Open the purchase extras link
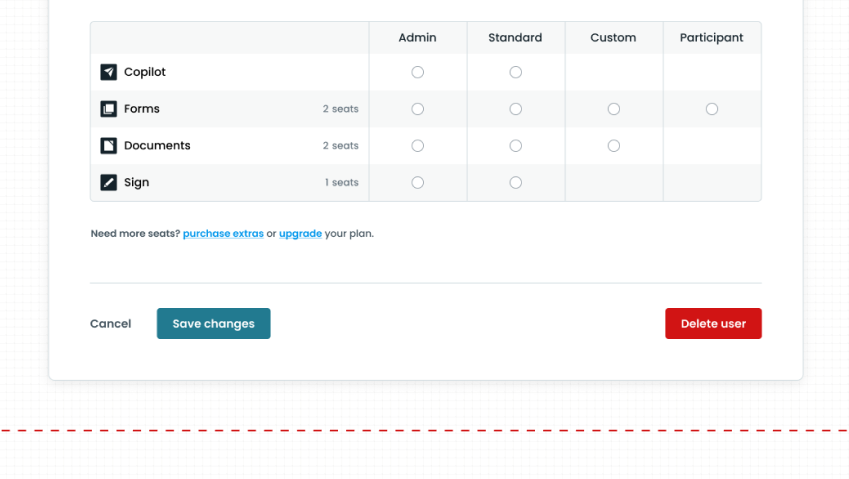Screen dimensions: 849x479 point(223,233)
